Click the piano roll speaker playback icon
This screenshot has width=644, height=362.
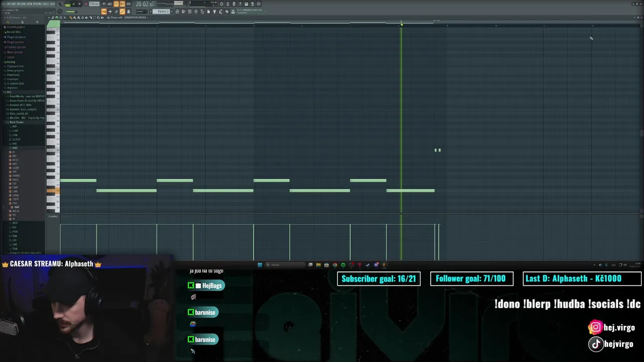[x=102, y=18]
